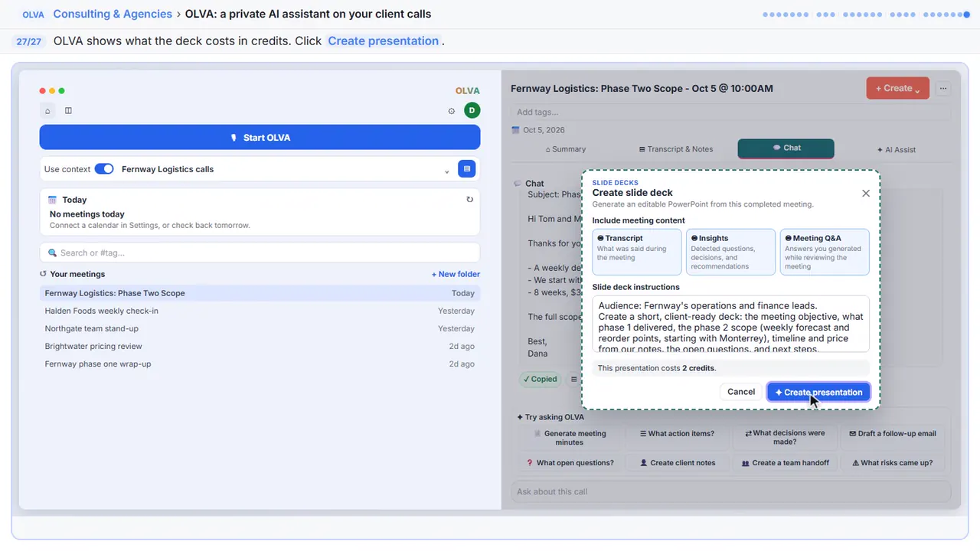Click the blue context list icon button
The image size is (980, 551).
pyautogui.click(x=467, y=169)
